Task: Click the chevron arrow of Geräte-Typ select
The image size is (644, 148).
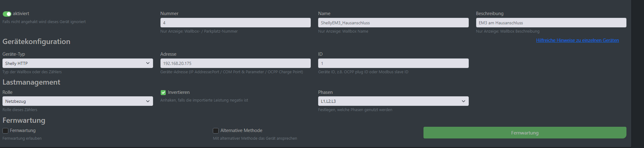Action: point(148,63)
